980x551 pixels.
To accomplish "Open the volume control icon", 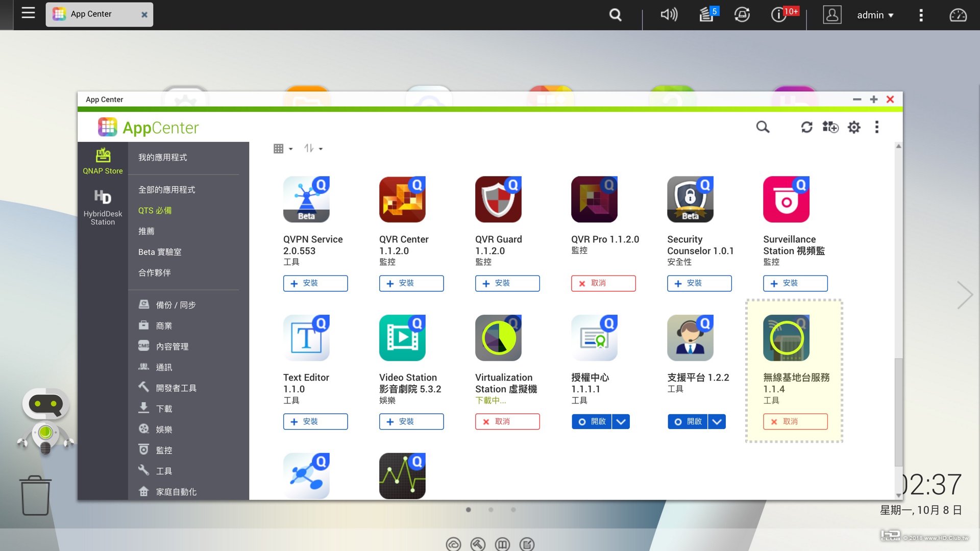I will (669, 14).
